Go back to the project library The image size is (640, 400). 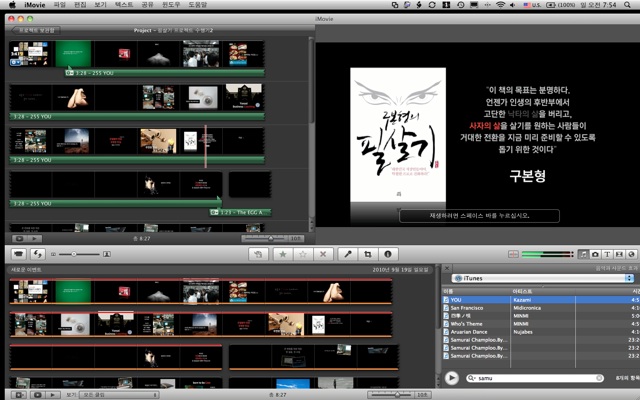(x=36, y=30)
